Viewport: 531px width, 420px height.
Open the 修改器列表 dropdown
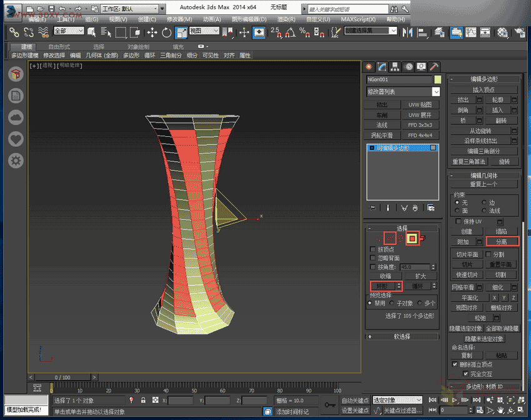[x=403, y=92]
